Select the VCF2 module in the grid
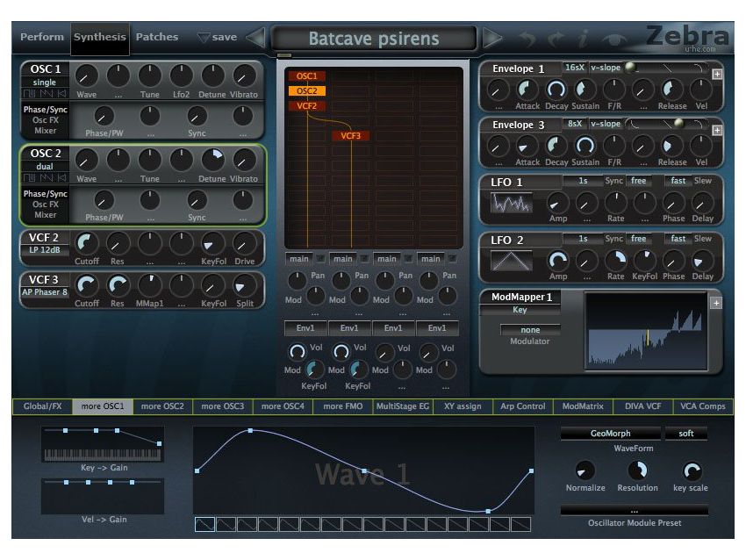746x560 pixels. coord(307,105)
